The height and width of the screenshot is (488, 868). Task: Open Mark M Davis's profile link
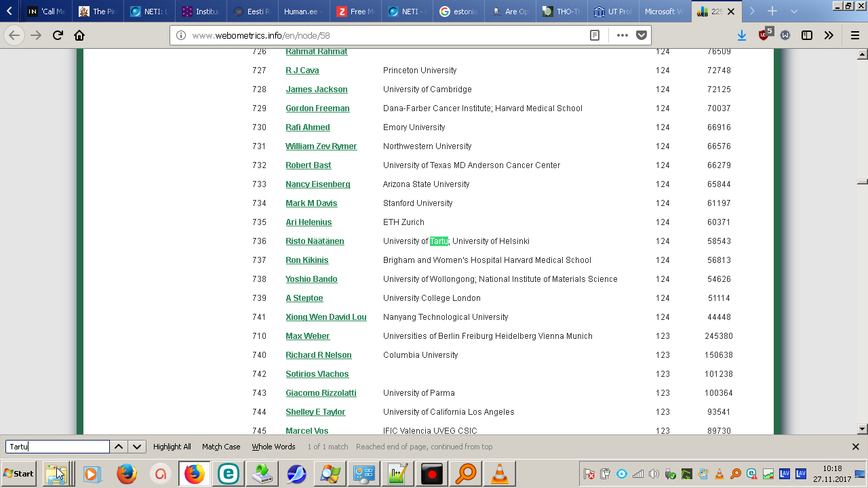[311, 203]
